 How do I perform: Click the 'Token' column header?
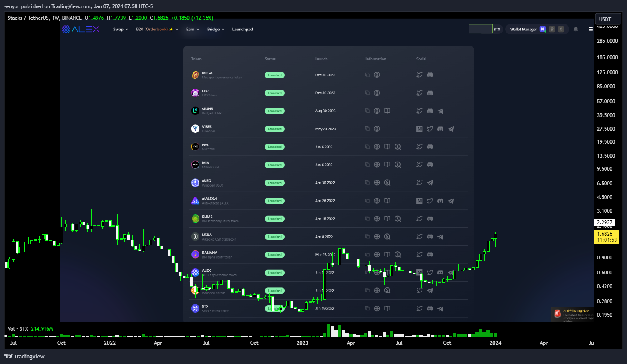tap(196, 59)
